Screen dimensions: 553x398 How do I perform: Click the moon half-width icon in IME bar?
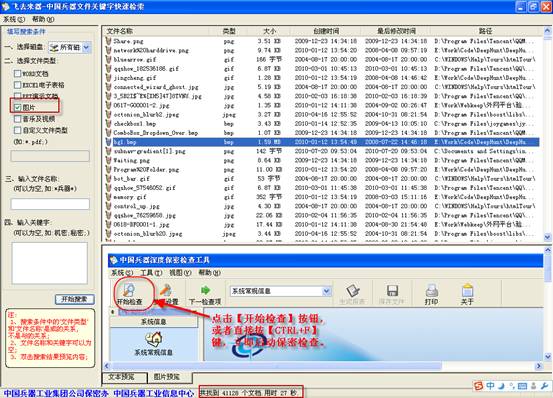502,386
